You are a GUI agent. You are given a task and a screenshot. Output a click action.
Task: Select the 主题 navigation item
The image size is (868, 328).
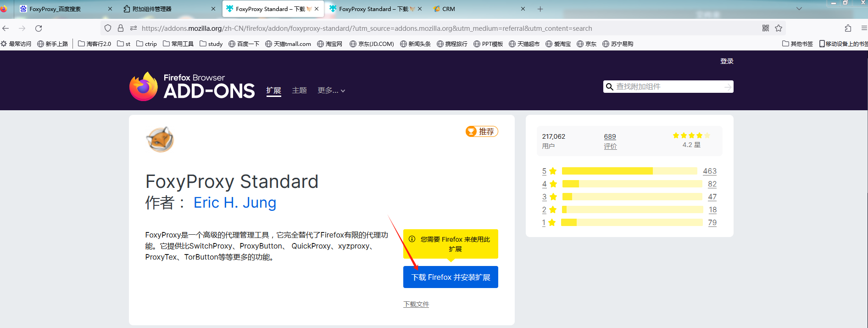(299, 90)
